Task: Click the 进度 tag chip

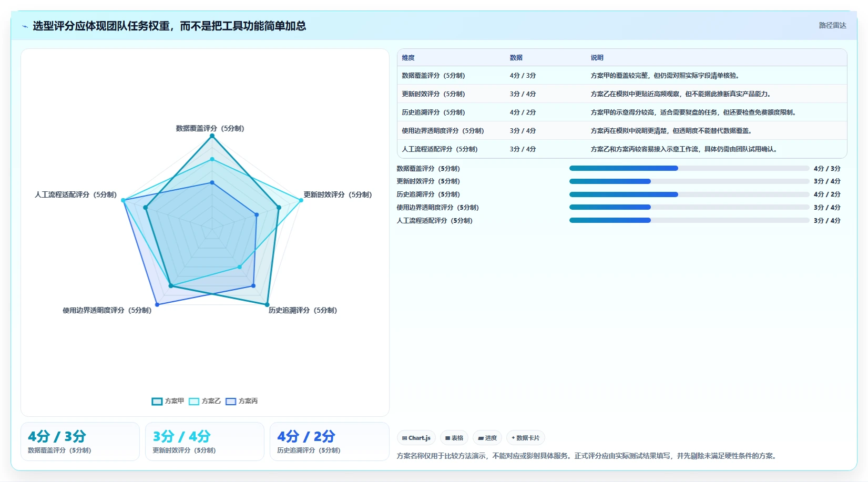Action: click(487, 438)
